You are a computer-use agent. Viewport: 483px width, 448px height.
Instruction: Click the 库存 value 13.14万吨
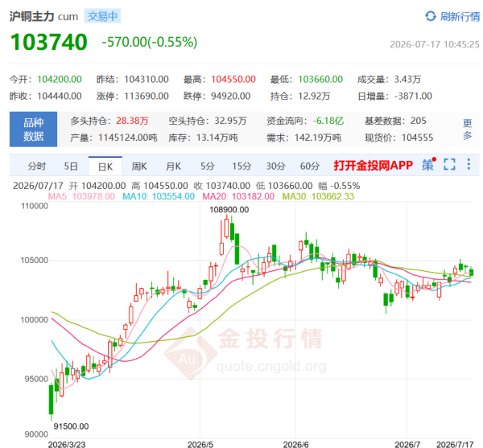pyautogui.click(x=217, y=138)
